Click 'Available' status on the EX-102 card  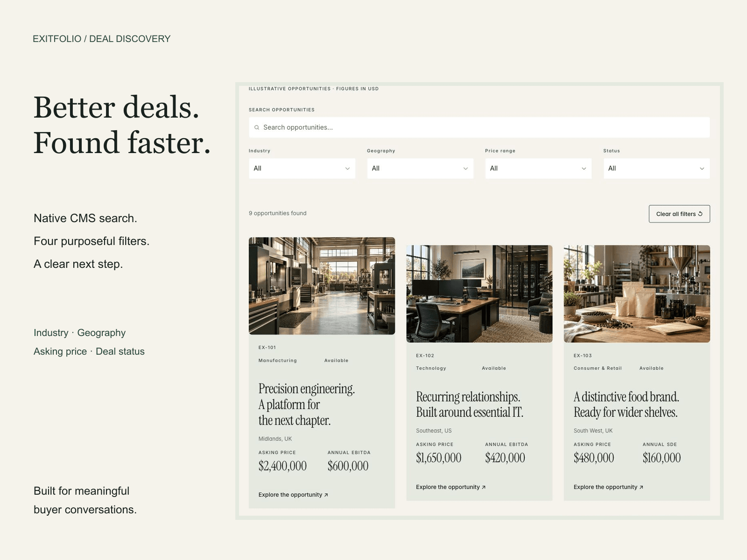pyautogui.click(x=494, y=368)
